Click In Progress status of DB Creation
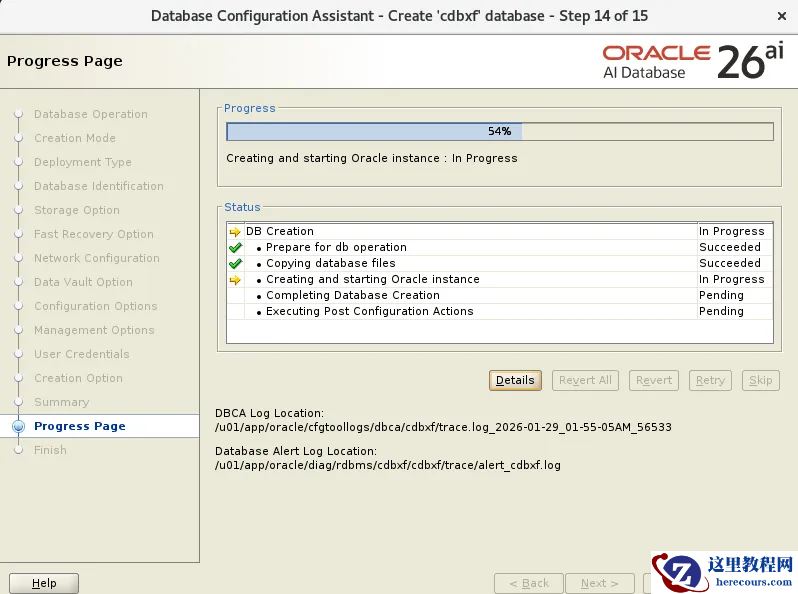798x594 pixels. [731, 231]
